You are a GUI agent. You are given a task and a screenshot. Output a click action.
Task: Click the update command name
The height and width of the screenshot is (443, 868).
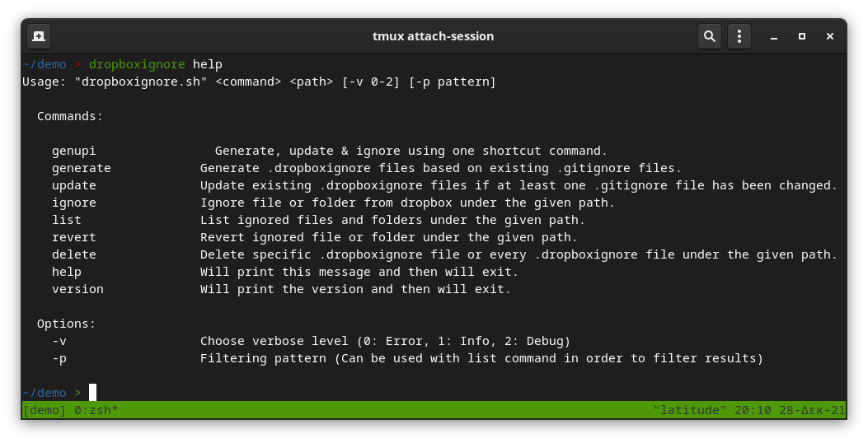[x=73, y=185]
